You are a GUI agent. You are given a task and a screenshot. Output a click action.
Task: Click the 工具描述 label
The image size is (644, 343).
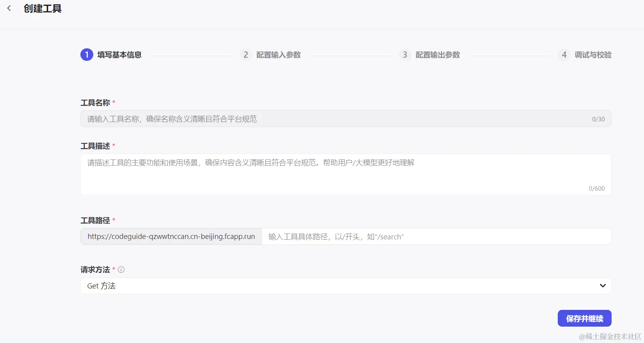tap(95, 146)
